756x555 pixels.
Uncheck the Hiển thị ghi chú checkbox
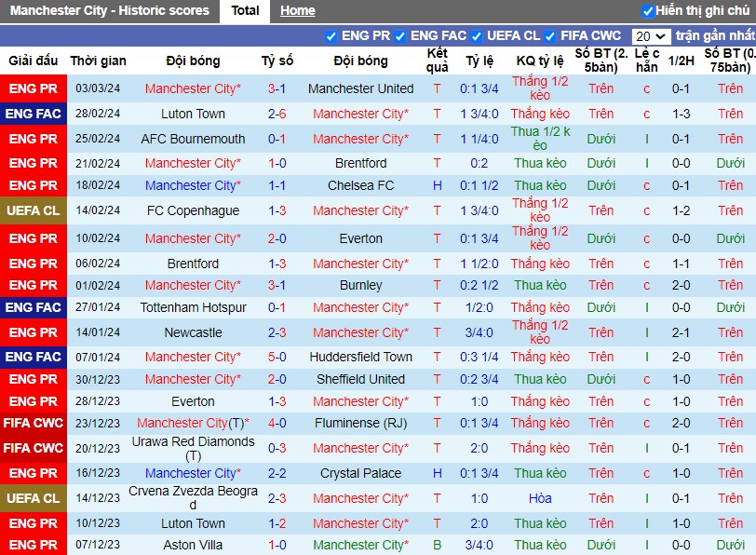point(648,11)
